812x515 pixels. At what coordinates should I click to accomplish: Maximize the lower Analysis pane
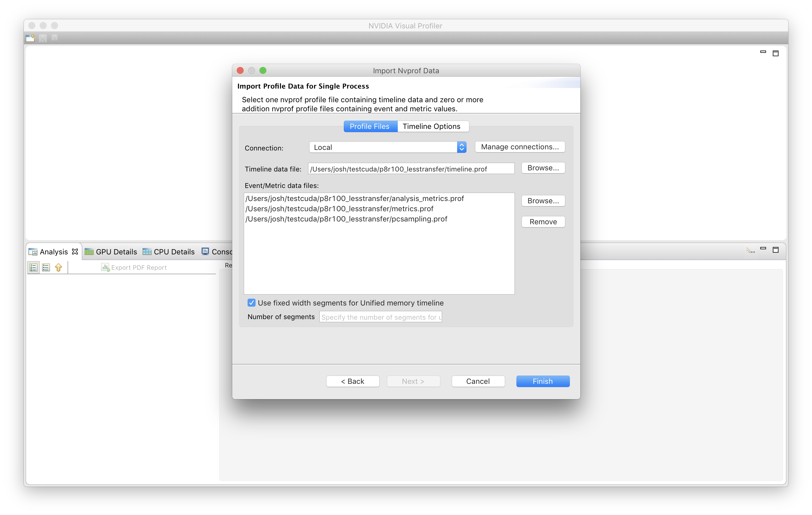click(x=776, y=250)
